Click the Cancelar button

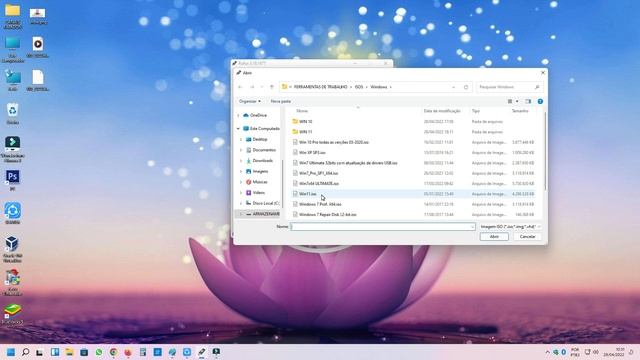[x=527, y=237]
